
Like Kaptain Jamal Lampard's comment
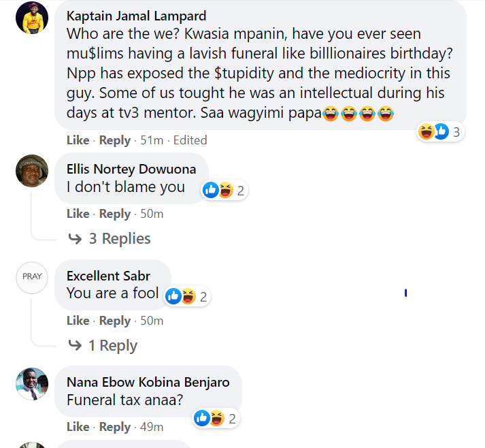(78, 140)
